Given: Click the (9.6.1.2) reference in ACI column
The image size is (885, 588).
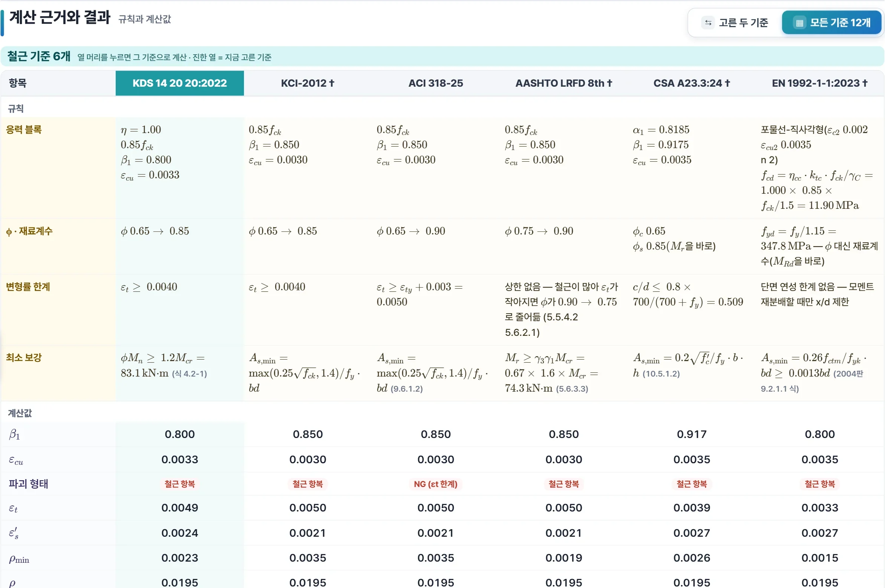Looking at the screenshot, I should pos(407,389).
